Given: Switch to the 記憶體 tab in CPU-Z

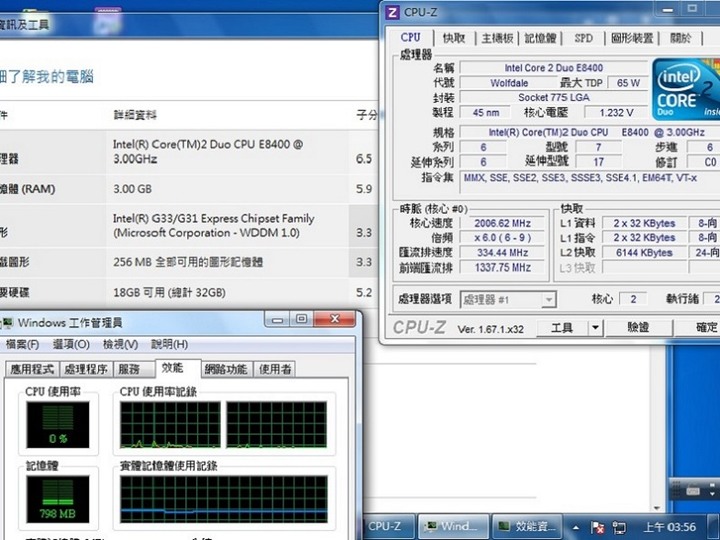Looking at the screenshot, I should click(x=540, y=38).
